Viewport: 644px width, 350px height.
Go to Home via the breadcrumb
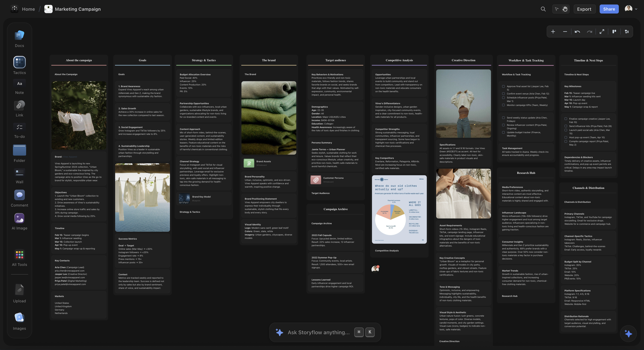coord(28,9)
